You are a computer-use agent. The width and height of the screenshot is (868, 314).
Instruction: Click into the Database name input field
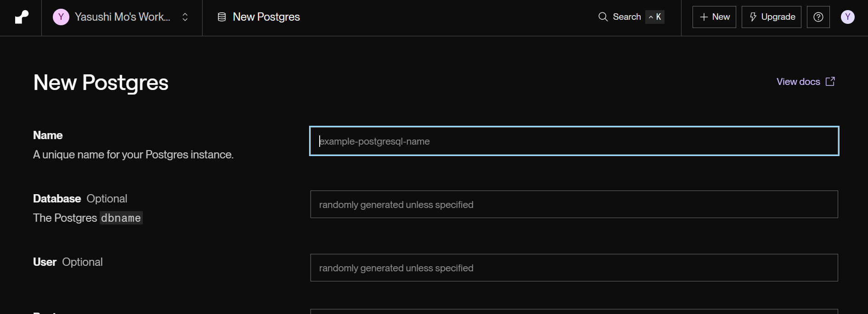(x=574, y=204)
